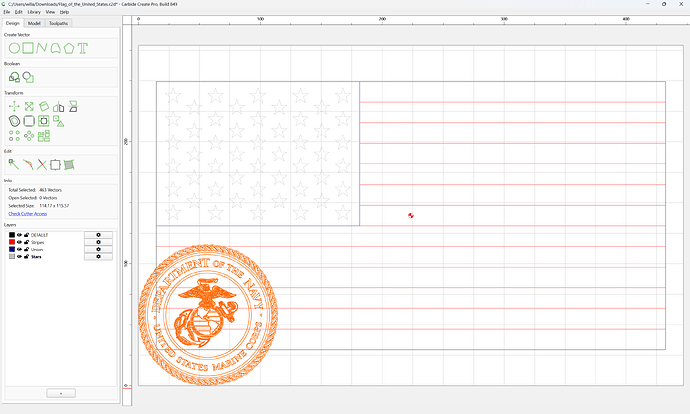Image resolution: width=690 pixels, height=414 pixels.
Task: Select the Align vectors square-triangle tool
Action: [x=59, y=121]
